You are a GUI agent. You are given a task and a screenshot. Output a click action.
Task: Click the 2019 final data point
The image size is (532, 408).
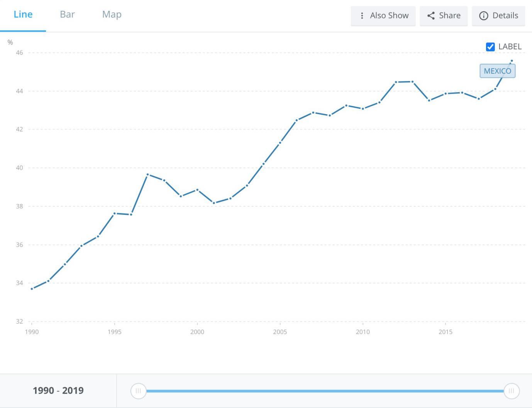[x=512, y=61]
